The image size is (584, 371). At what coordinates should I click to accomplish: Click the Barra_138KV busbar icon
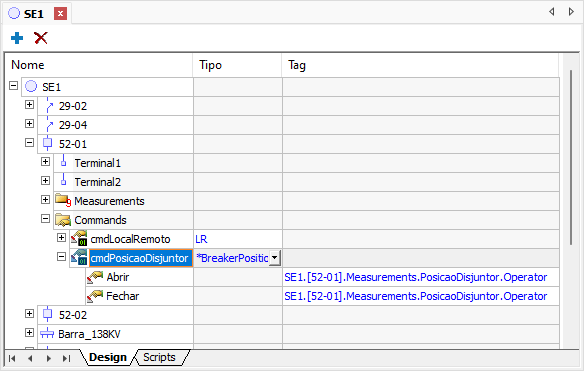[47, 333]
